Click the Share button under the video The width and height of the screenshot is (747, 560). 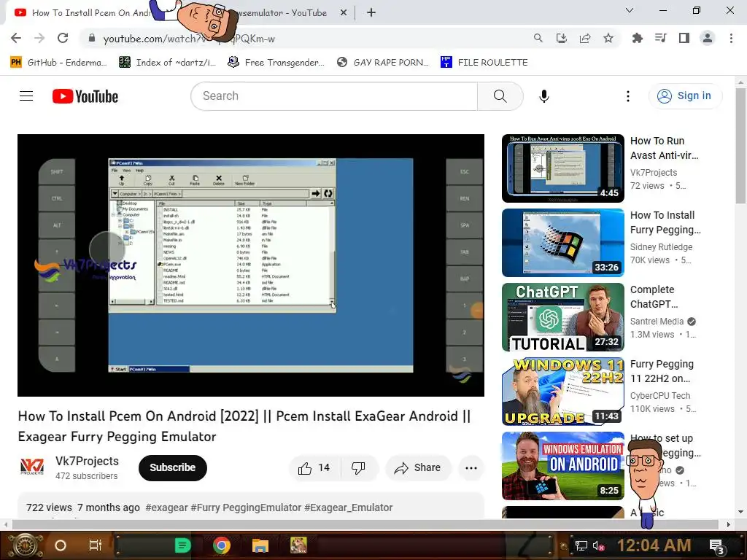click(x=417, y=467)
